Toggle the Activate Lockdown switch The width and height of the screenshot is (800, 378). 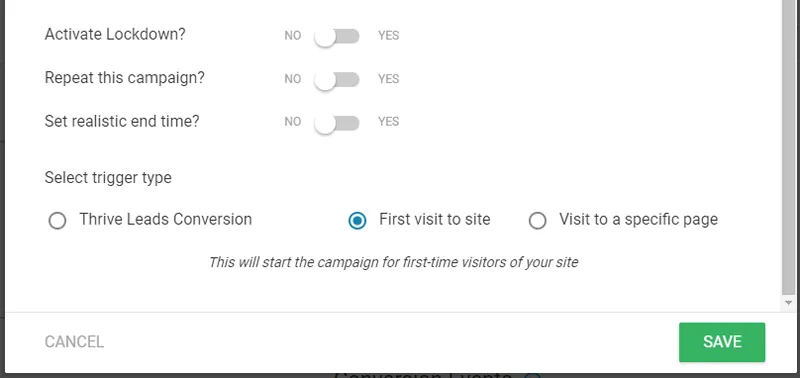(337, 36)
